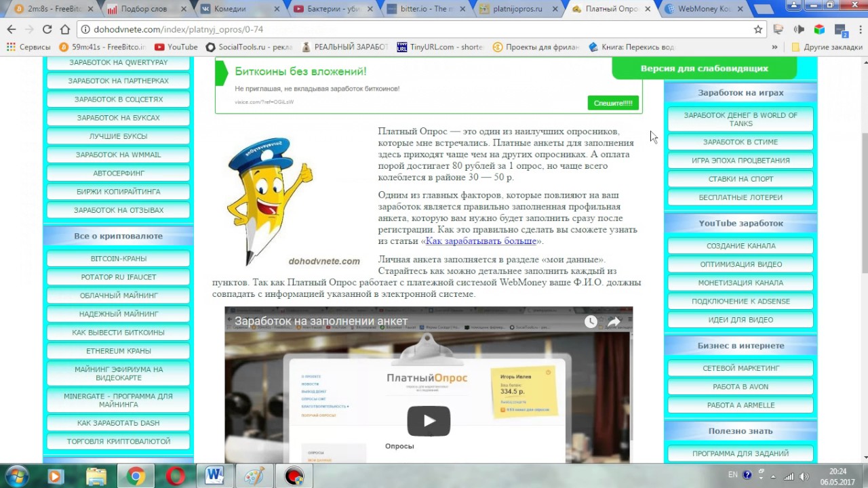Bookmark this page with the star
Screen dimensions: 868x488
758,29
